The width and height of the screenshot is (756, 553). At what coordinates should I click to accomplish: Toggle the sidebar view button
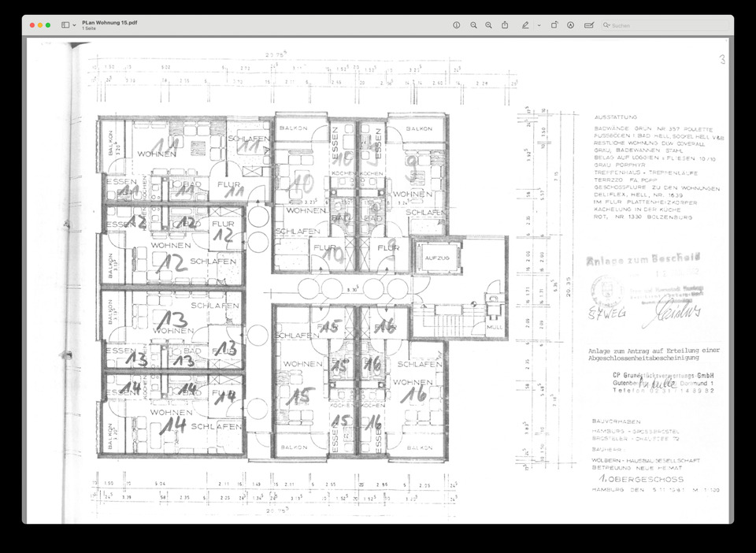65,25
